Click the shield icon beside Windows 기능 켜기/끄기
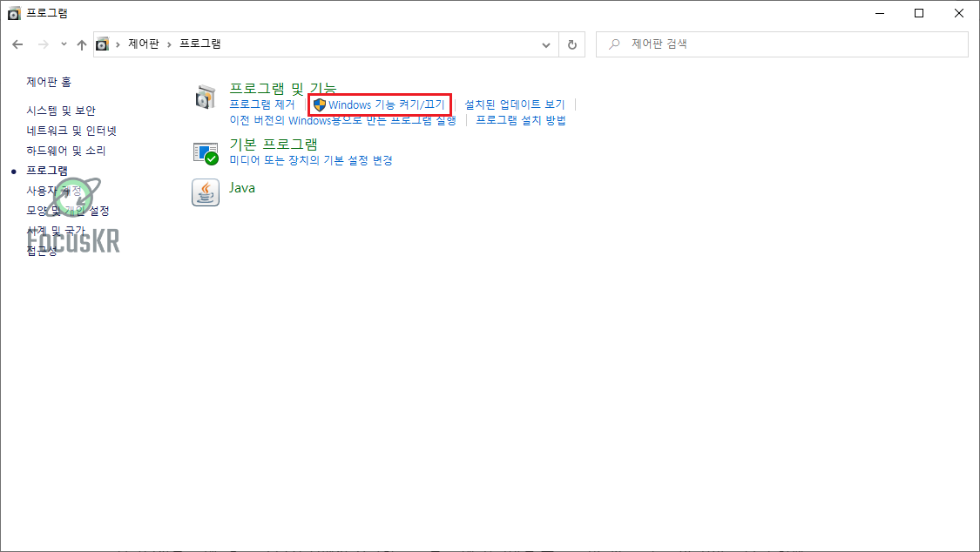 coord(320,104)
